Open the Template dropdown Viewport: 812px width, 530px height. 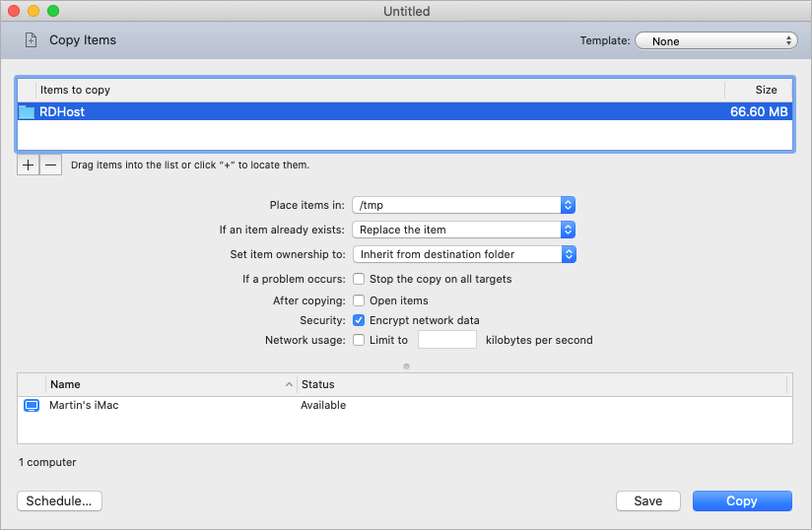[x=715, y=41]
